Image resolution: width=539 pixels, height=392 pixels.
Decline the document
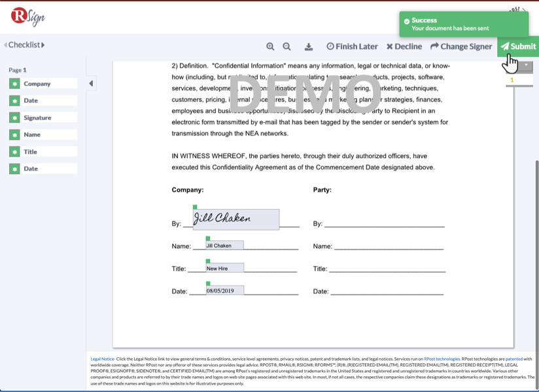click(x=404, y=46)
